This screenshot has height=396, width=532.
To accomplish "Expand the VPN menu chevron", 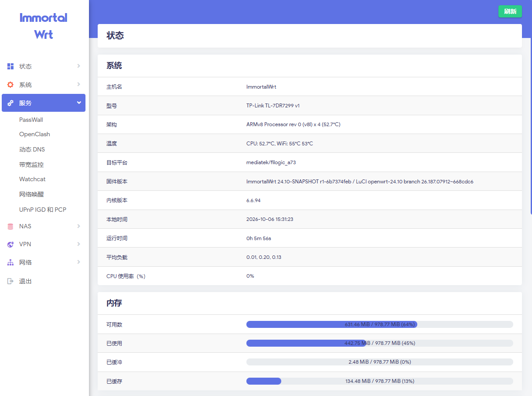I will 78,244.
